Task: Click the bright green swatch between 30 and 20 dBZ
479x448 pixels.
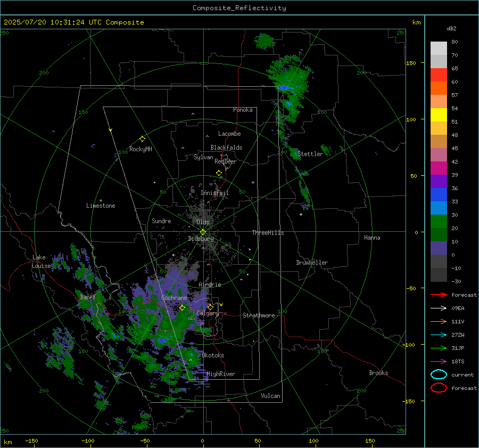Action: (439, 222)
